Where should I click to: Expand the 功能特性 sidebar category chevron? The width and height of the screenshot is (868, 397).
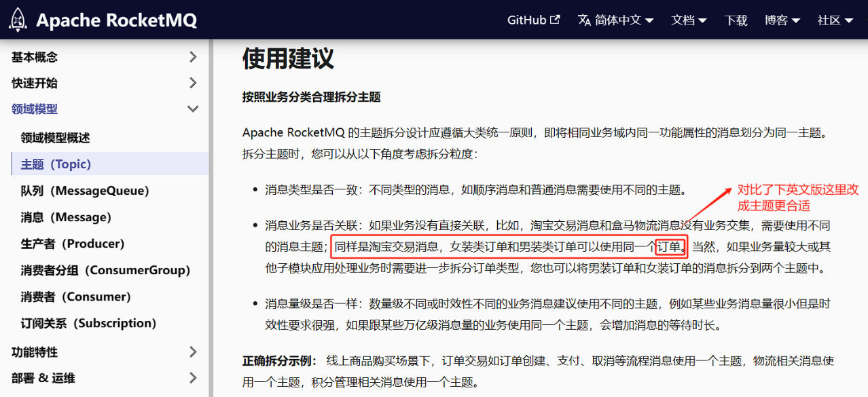click(x=193, y=352)
